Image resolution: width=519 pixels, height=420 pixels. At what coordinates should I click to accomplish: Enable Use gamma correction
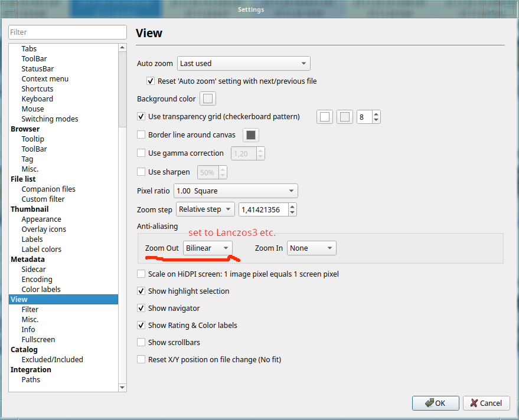click(141, 153)
